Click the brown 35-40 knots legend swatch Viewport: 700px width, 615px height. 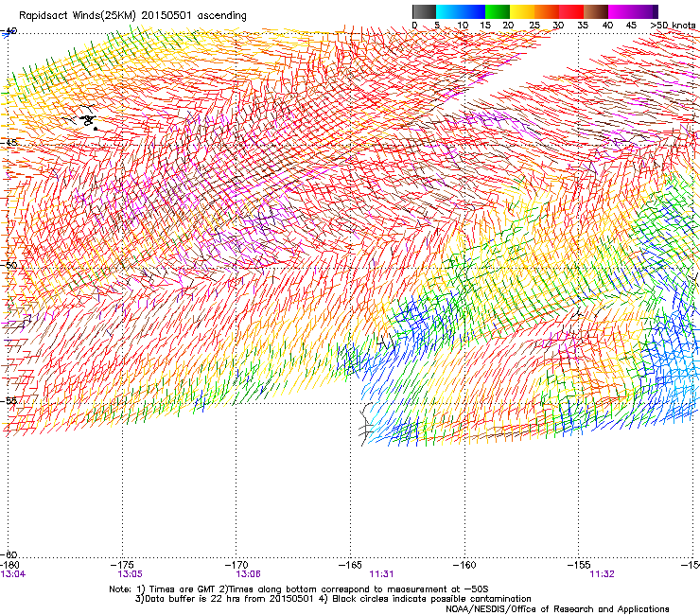click(x=596, y=11)
